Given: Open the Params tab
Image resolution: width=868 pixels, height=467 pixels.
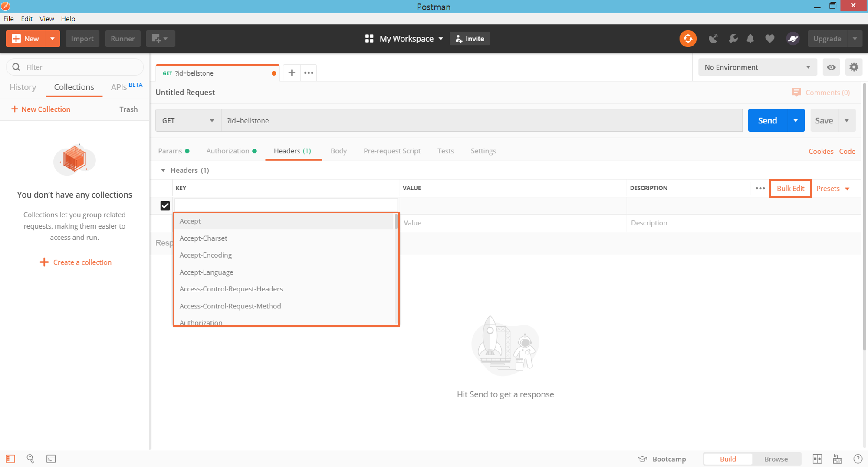Looking at the screenshot, I should (174, 151).
